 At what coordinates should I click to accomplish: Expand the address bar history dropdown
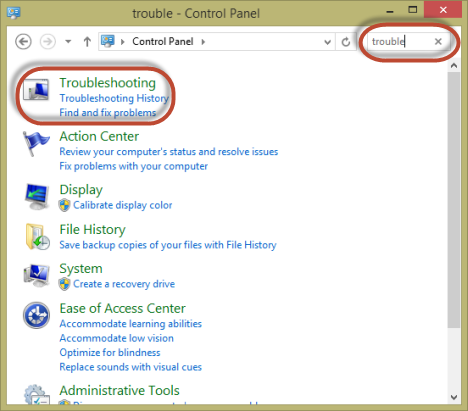pos(328,42)
